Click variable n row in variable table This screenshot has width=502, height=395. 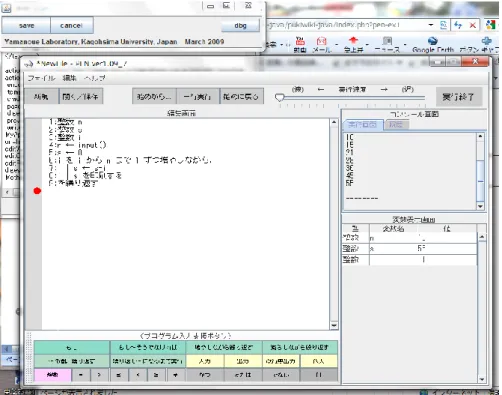point(410,238)
